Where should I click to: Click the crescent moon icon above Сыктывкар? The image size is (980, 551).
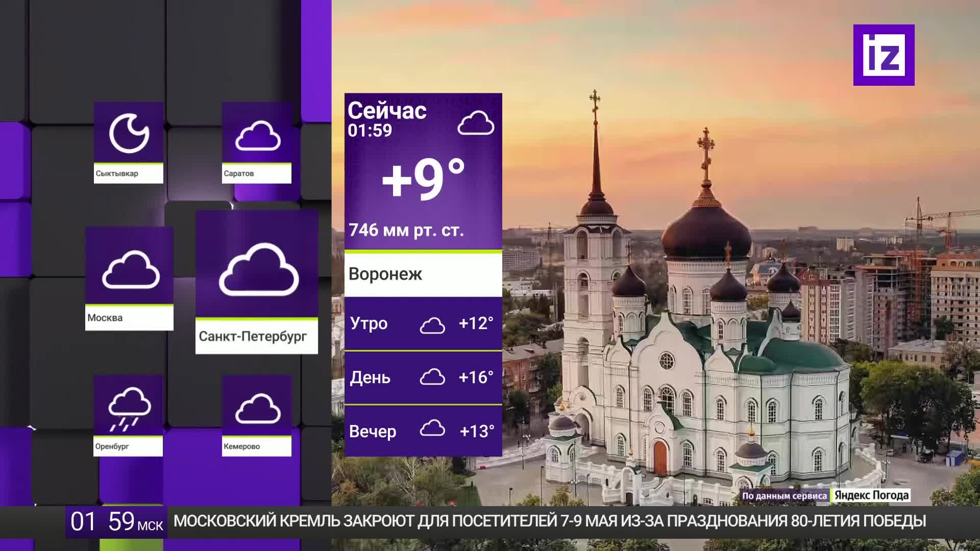click(129, 134)
